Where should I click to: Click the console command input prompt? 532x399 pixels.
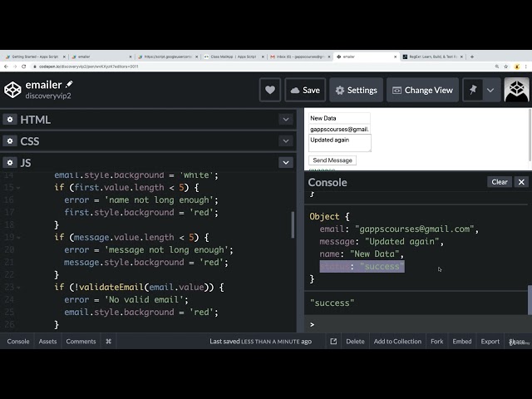point(417,324)
